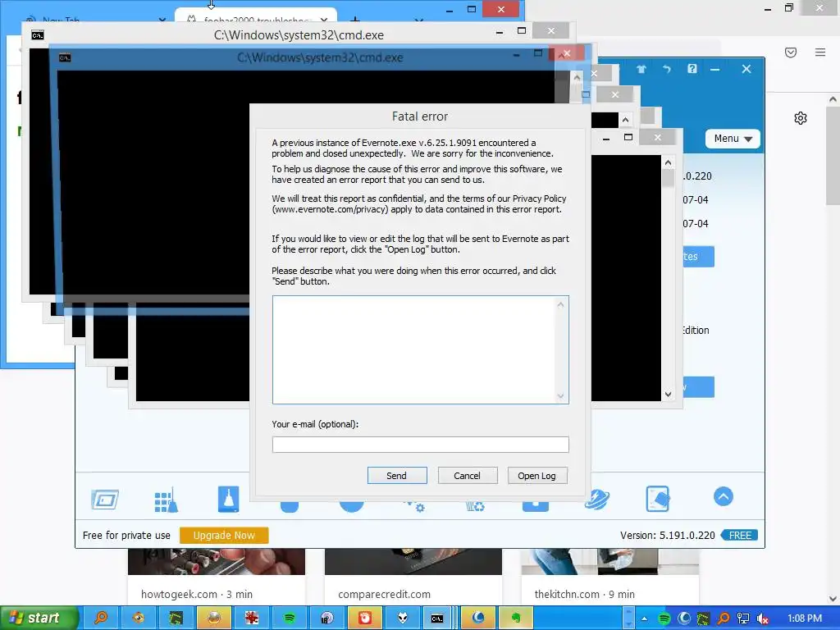Click the skin (t-shirt) icon in blue app

point(641,69)
